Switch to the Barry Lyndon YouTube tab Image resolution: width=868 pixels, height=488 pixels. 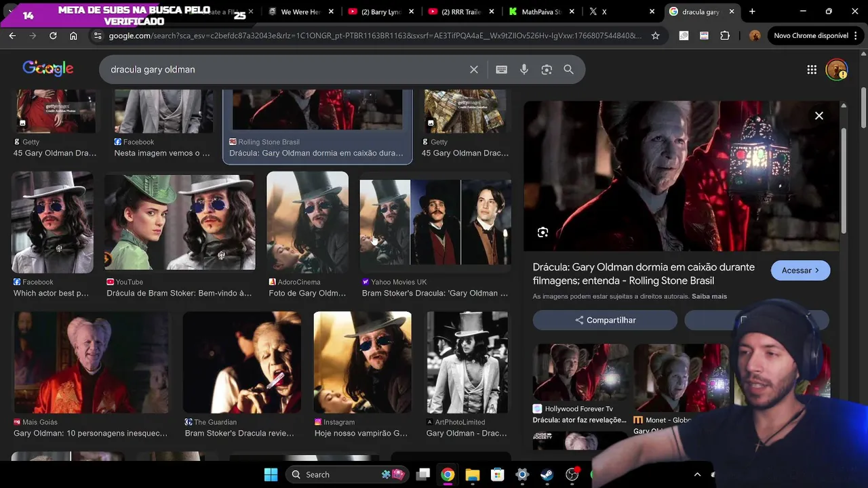point(380,12)
